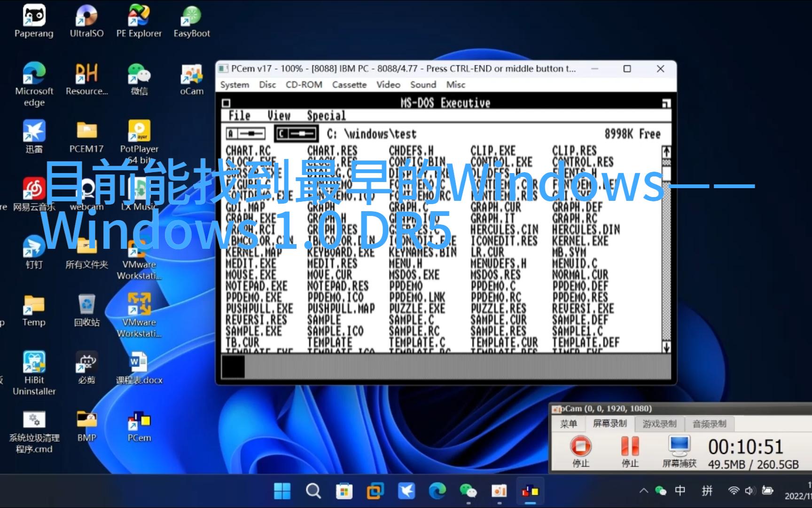
Task: Open Special menu in MS-DOS Executive
Action: coord(326,116)
